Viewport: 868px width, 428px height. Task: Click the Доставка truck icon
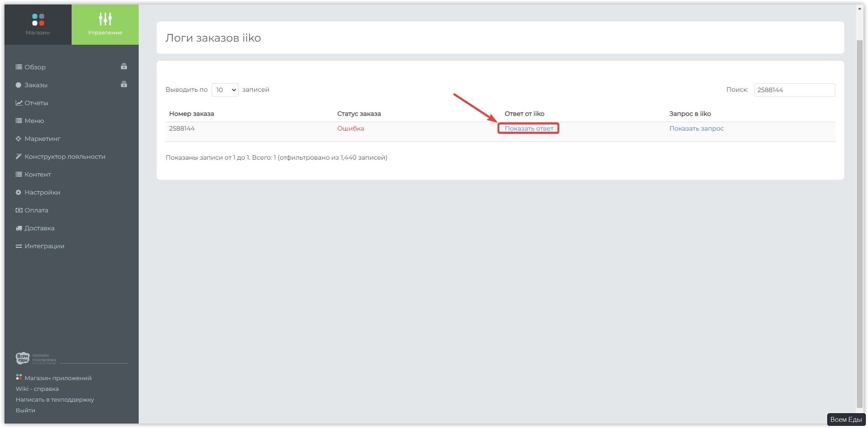point(19,228)
